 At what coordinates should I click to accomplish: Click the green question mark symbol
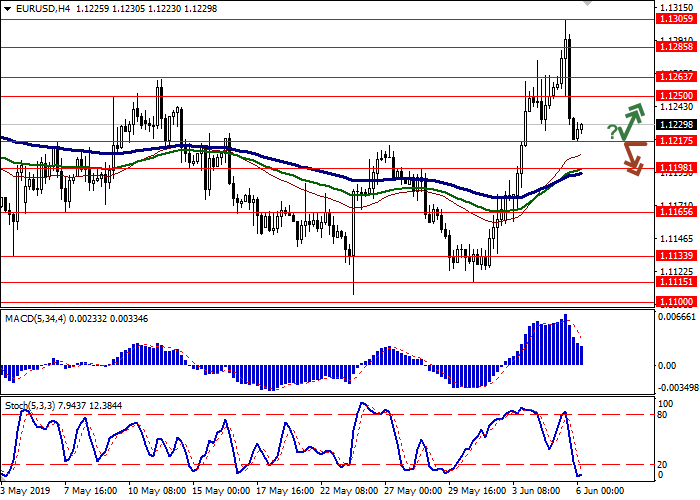tap(610, 132)
